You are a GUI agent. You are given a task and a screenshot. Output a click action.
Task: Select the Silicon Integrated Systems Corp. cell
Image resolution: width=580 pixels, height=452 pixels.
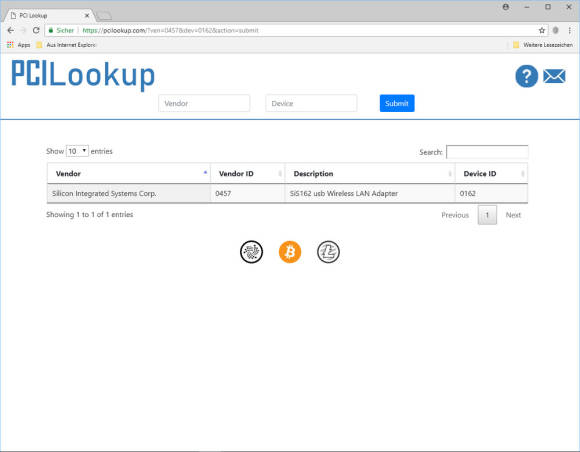[x=129, y=193]
